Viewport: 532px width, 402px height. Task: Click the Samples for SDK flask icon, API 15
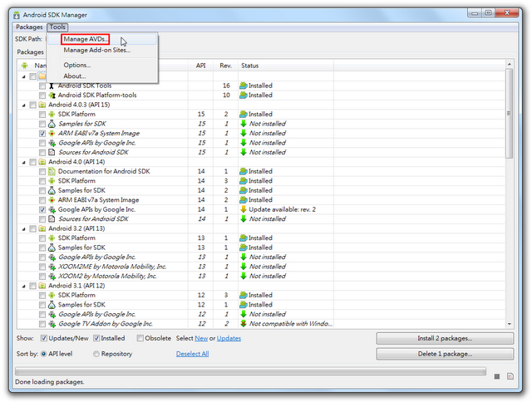52,124
